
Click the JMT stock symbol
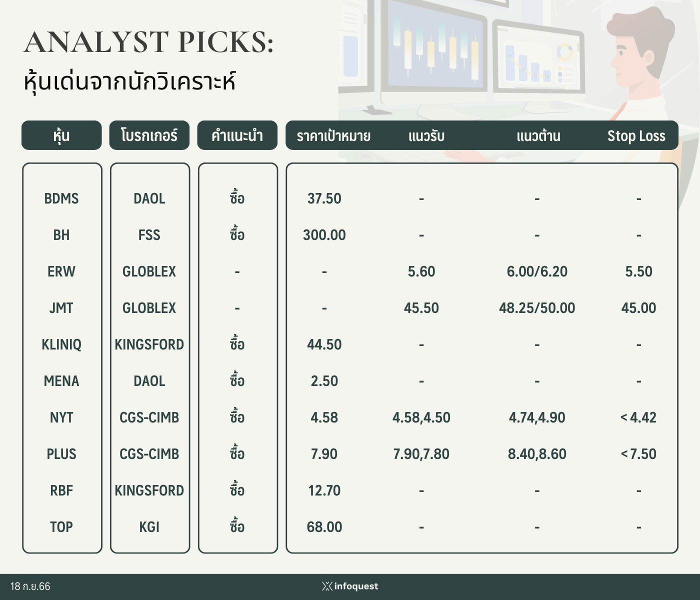click(61, 308)
